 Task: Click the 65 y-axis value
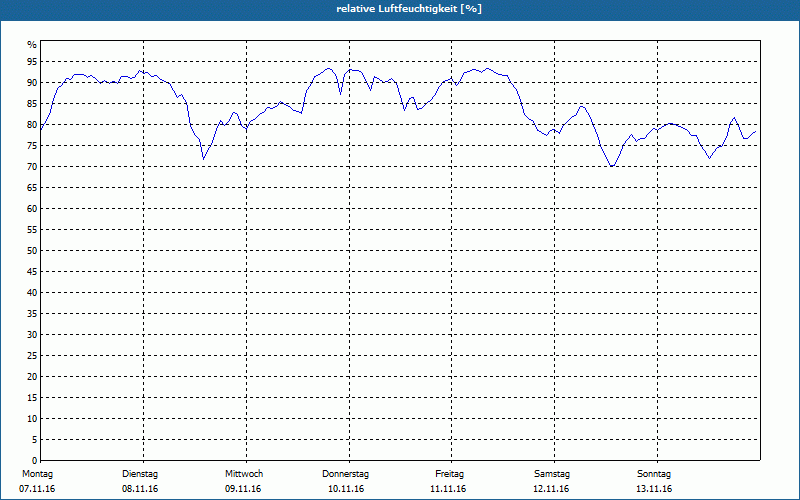(32, 188)
